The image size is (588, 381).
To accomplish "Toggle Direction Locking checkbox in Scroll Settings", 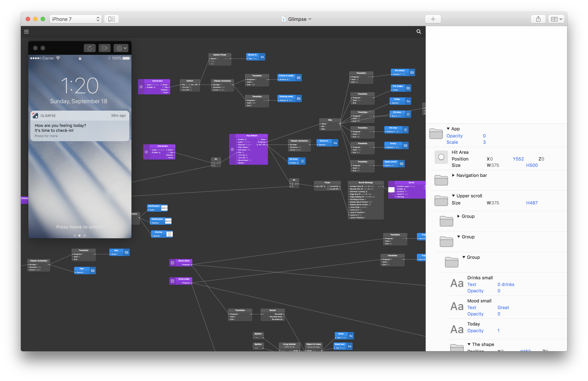I will click(366, 191).
